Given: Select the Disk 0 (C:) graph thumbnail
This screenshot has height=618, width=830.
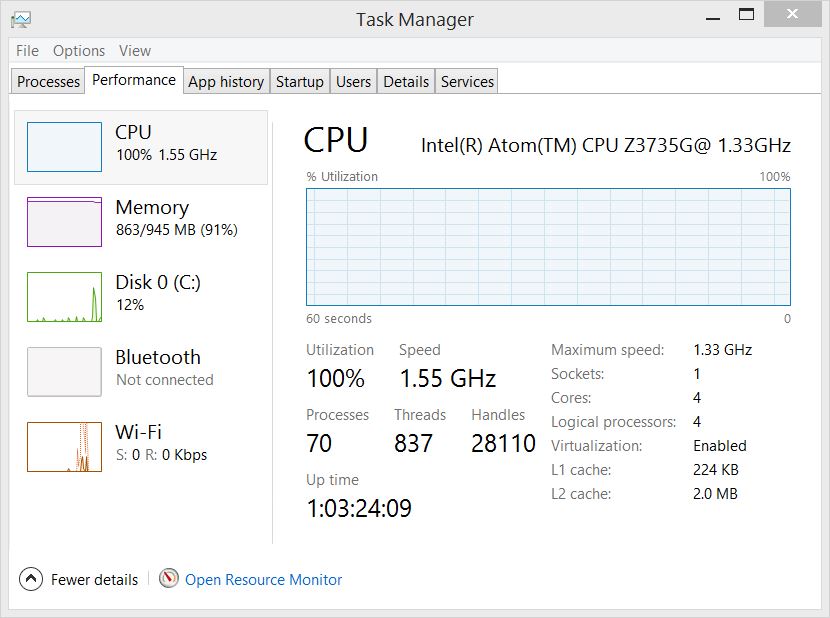Looking at the screenshot, I should point(64,297).
